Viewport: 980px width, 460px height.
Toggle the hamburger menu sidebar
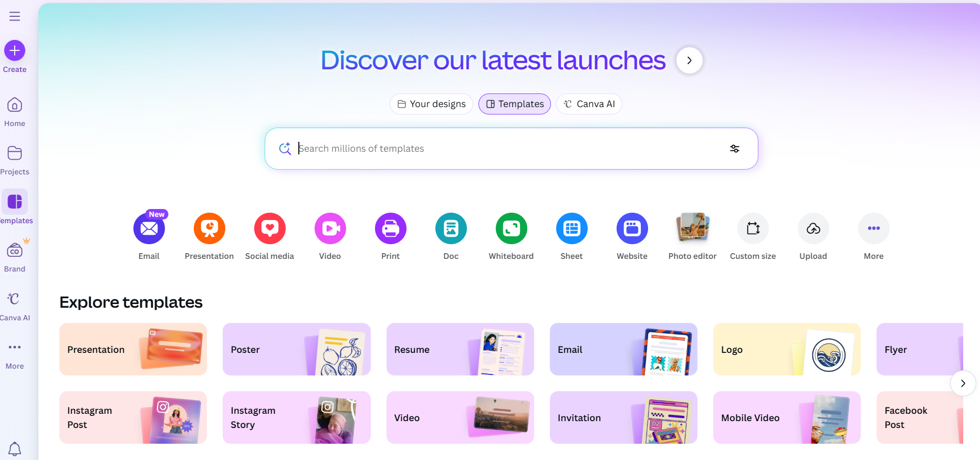pyautogui.click(x=15, y=16)
